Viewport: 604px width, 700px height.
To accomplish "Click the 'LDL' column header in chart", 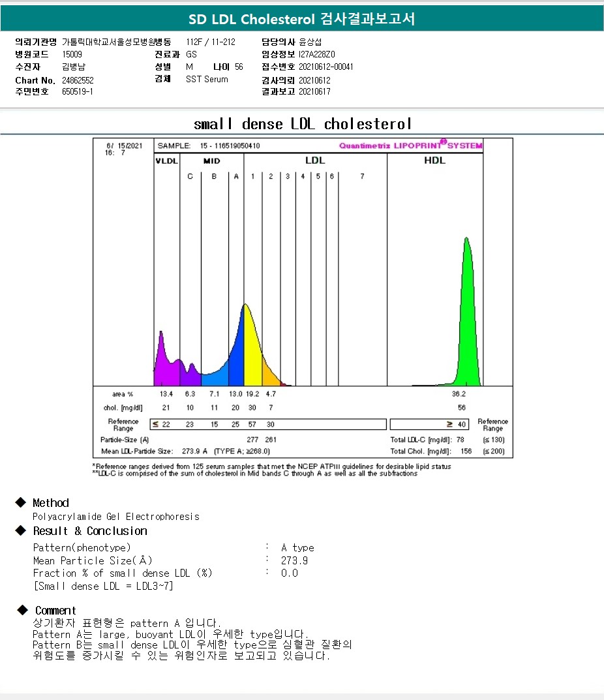I will click(315, 160).
